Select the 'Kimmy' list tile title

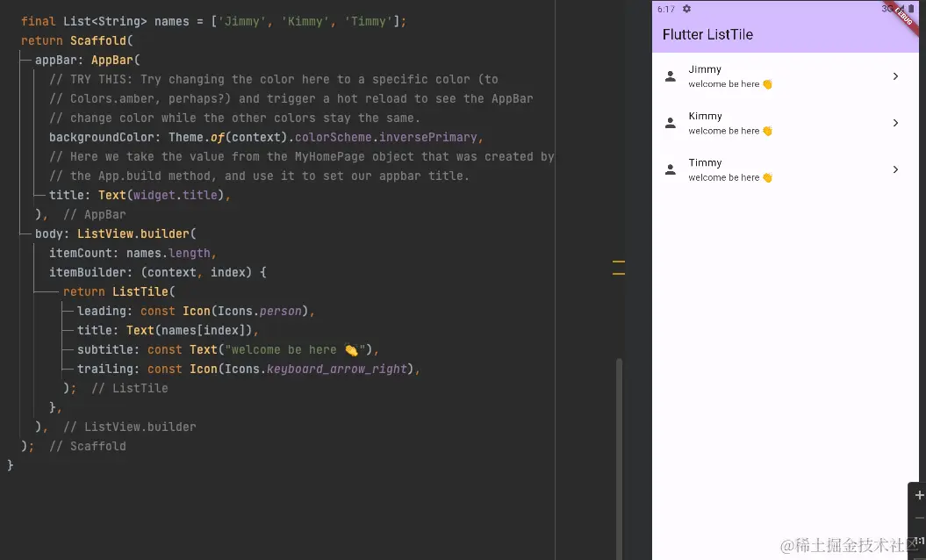pyautogui.click(x=705, y=116)
